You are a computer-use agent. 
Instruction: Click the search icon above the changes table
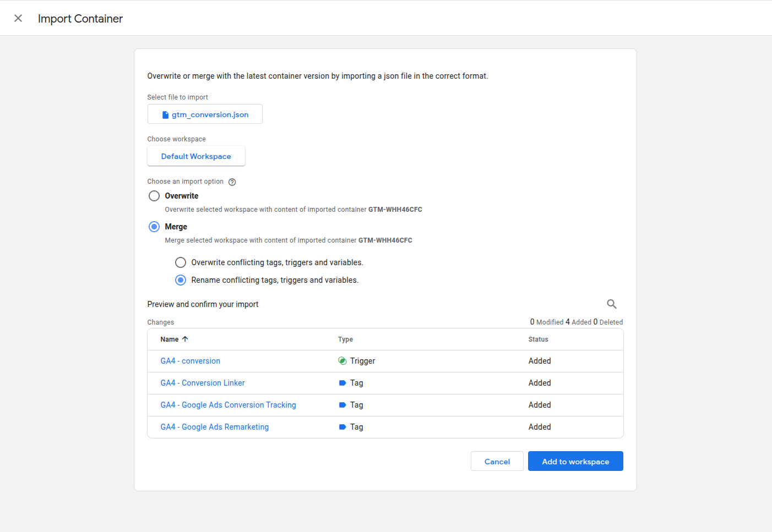[612, 304]
